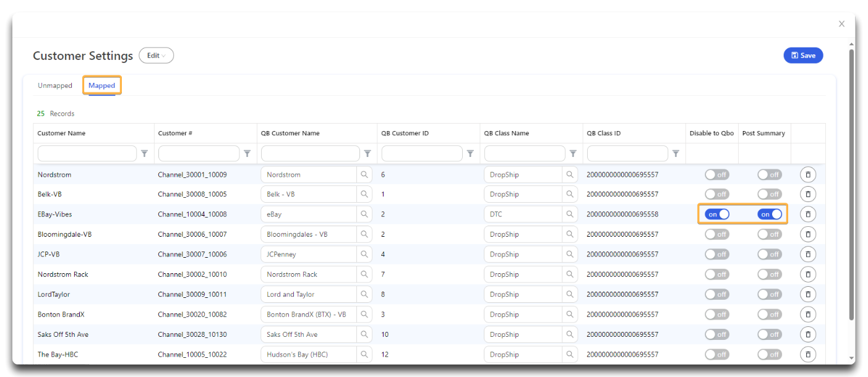Click trash icon for EBay-Vibes row

tap(807, 214)
